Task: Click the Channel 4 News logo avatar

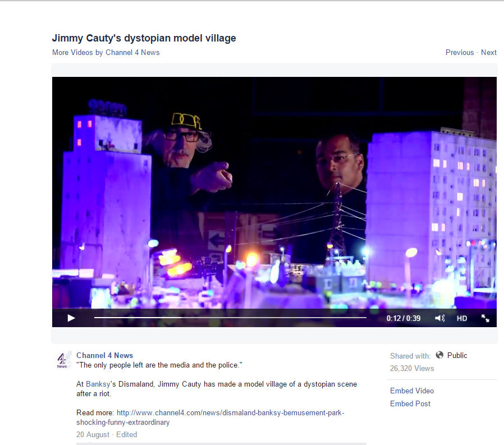Action: click(63, 359)
